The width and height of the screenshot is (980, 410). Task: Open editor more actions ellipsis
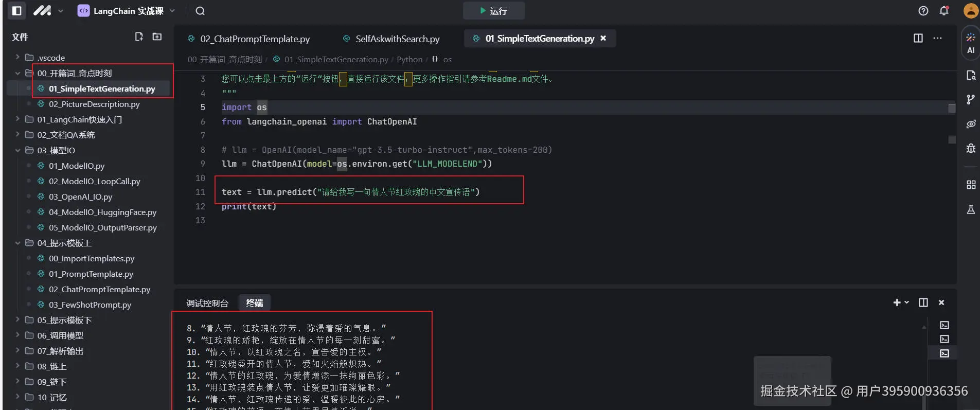937,38
